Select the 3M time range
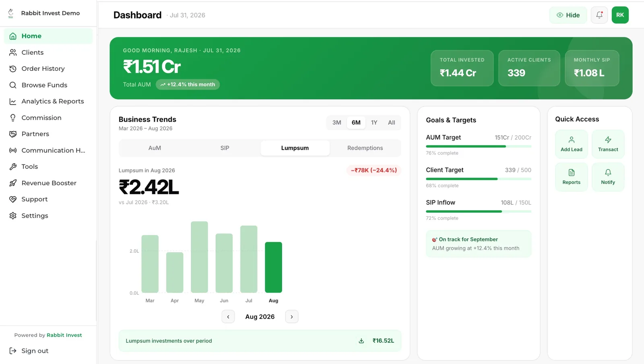This screenshot has width=644, height=364. [337, 122]
